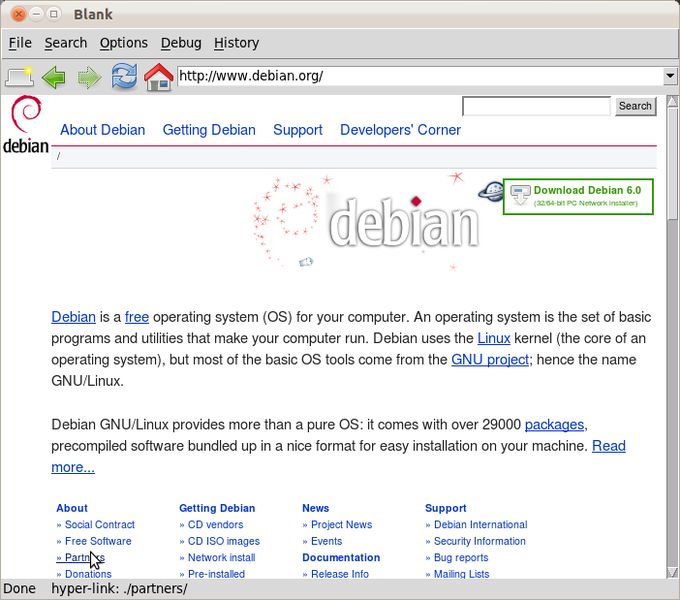Click the new window toolbar icon
This screenshot has width=680, height=600.
(20, 77)
